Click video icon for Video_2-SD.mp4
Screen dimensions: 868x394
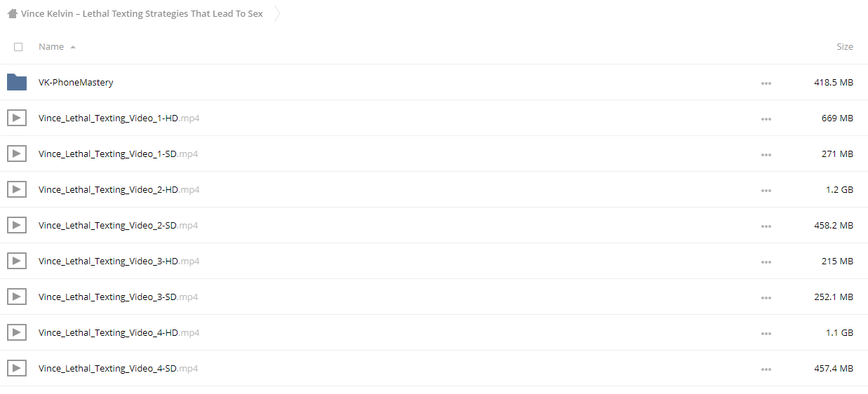[x=17, y=225]
